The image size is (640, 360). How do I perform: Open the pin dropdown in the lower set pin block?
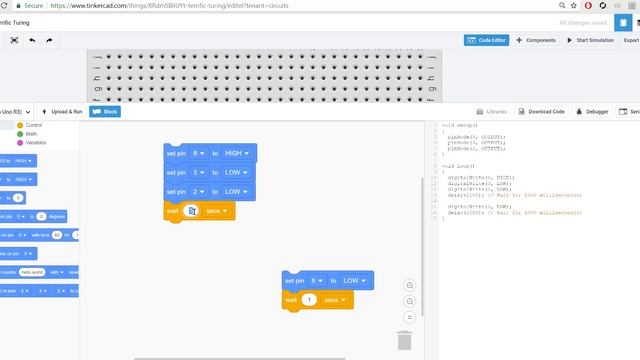pyautogui.click(x=317, y=281)
